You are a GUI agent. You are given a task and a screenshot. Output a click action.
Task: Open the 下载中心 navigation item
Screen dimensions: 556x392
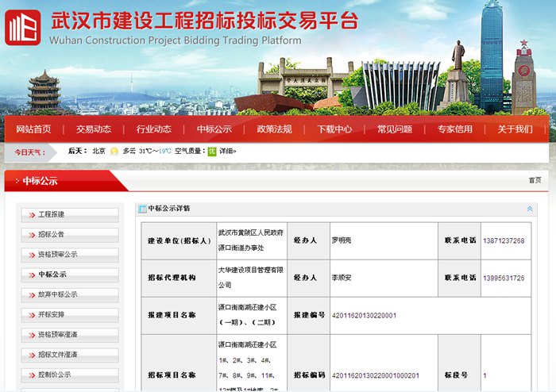pyautogui.click(x=334, y=129)
